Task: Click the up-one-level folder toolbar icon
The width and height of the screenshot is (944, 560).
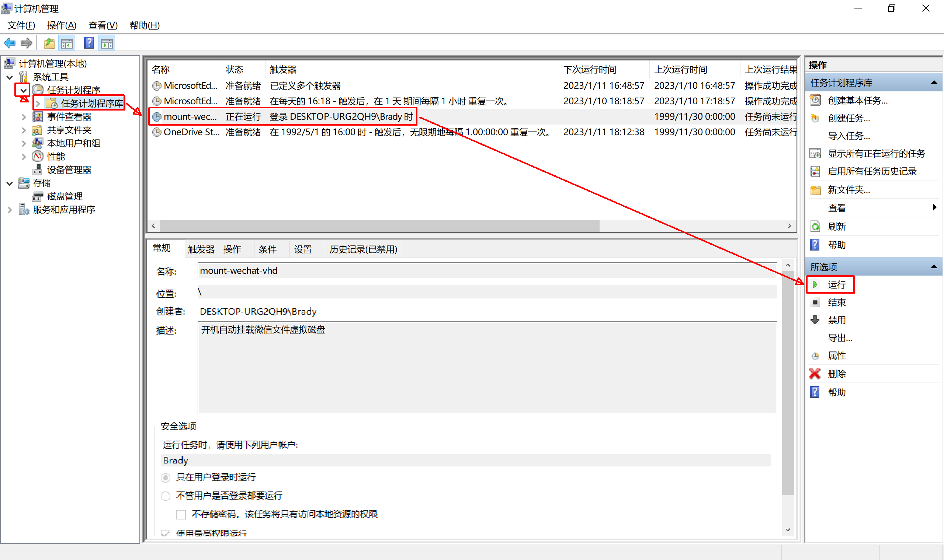Action: coord(49,43)
